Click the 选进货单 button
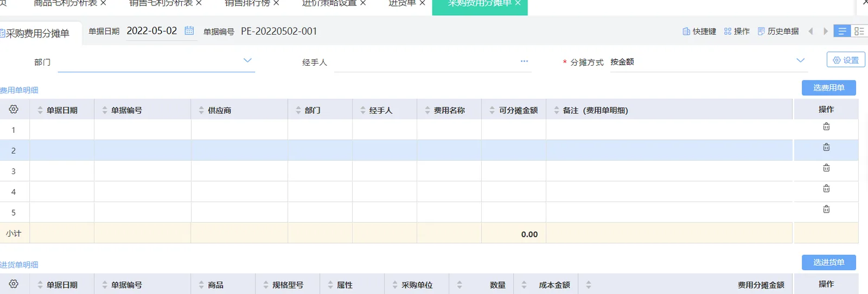This screenshot has width=868, height=294. tap(829, 263)
